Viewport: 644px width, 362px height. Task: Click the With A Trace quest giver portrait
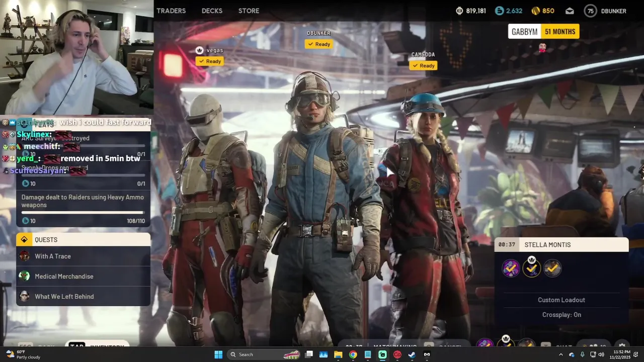(24, 256)
